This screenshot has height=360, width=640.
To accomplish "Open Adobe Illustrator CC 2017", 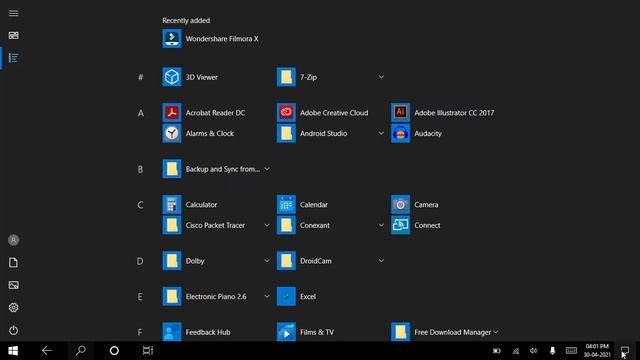I will [442, 113].
